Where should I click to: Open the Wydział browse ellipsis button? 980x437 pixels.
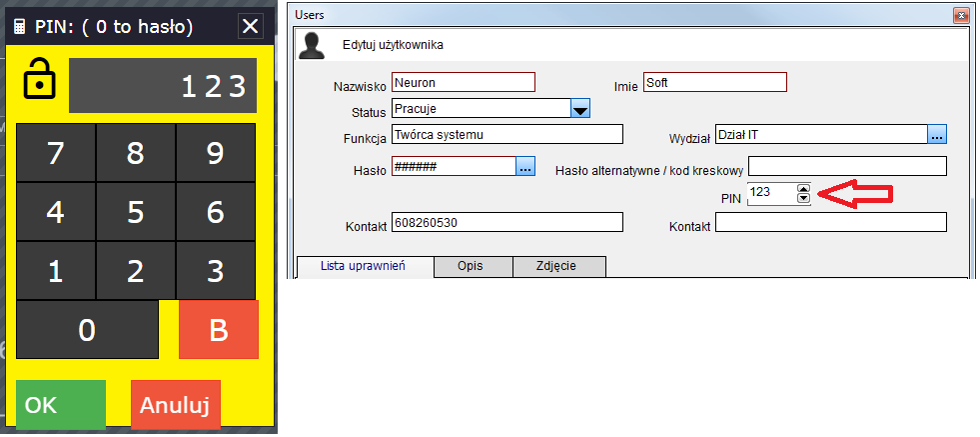tap(937, 135)
